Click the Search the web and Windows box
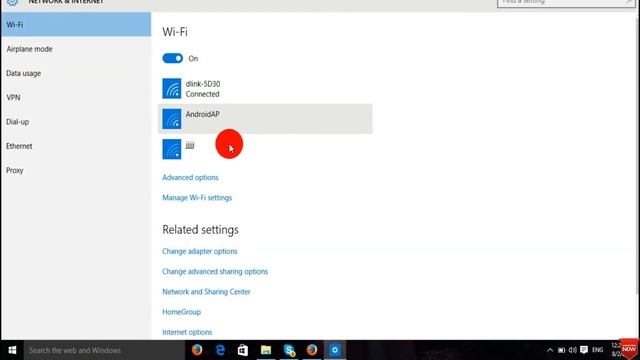The image size is (640, 360). tap(104, 350)
